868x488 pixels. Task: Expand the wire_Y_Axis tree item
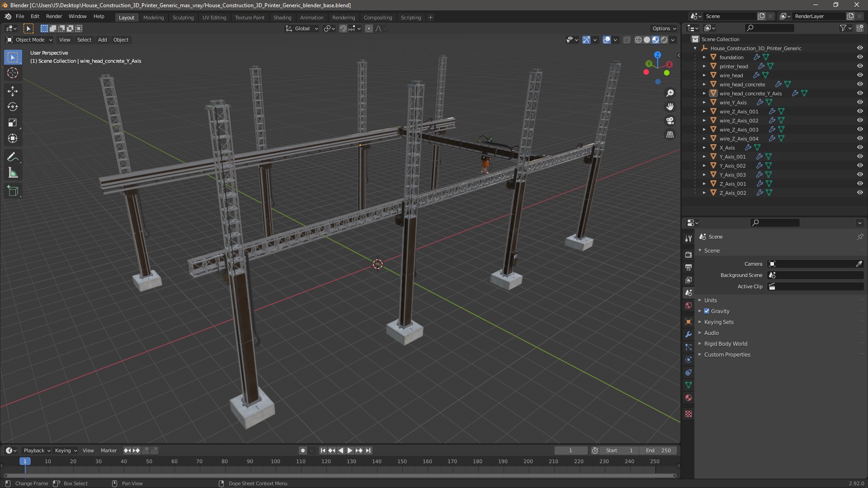pos(704,102)
